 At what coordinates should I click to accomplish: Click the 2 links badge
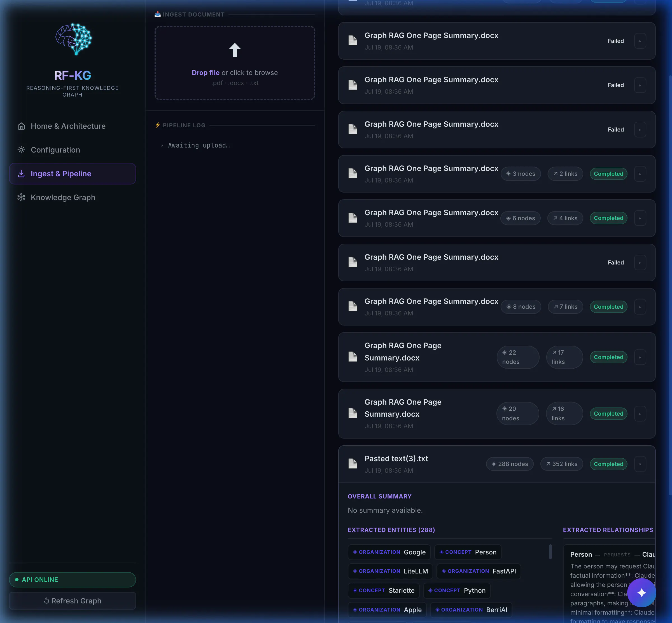[x=565, y=174]
